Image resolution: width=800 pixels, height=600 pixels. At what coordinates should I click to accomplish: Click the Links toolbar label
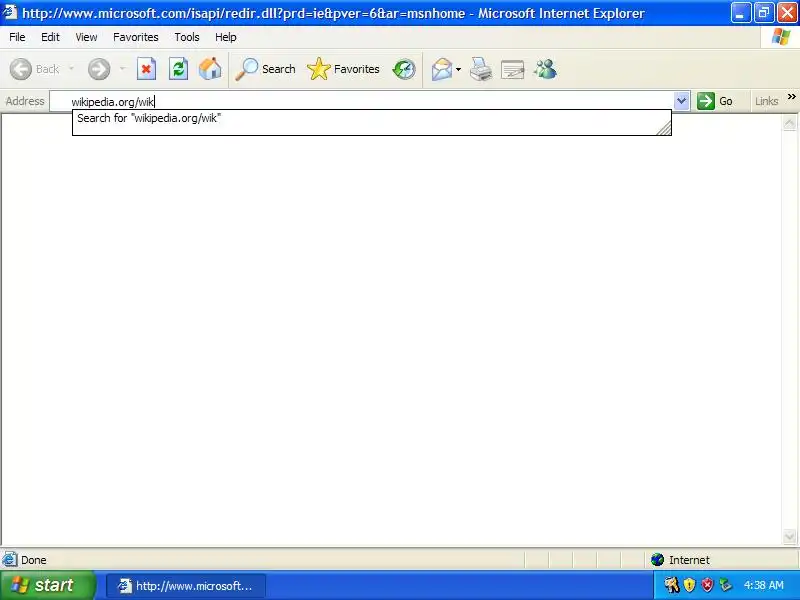tap(766, 101)
